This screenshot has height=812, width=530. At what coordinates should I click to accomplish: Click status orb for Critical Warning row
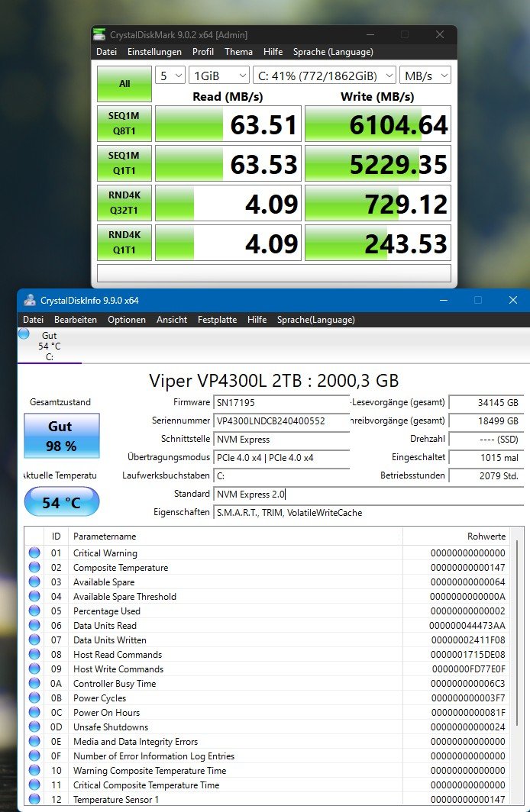point(34,553)
